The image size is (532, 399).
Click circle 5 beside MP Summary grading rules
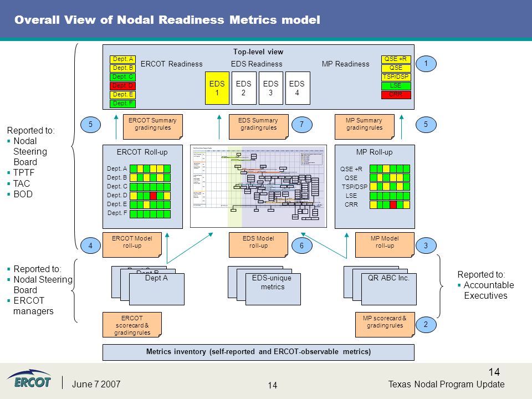426,125
